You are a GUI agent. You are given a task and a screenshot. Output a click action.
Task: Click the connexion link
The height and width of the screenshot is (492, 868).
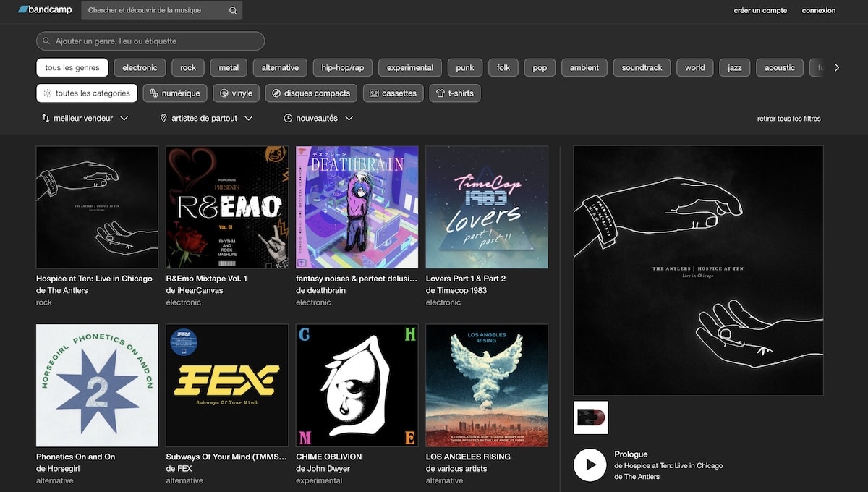(819, 11)
